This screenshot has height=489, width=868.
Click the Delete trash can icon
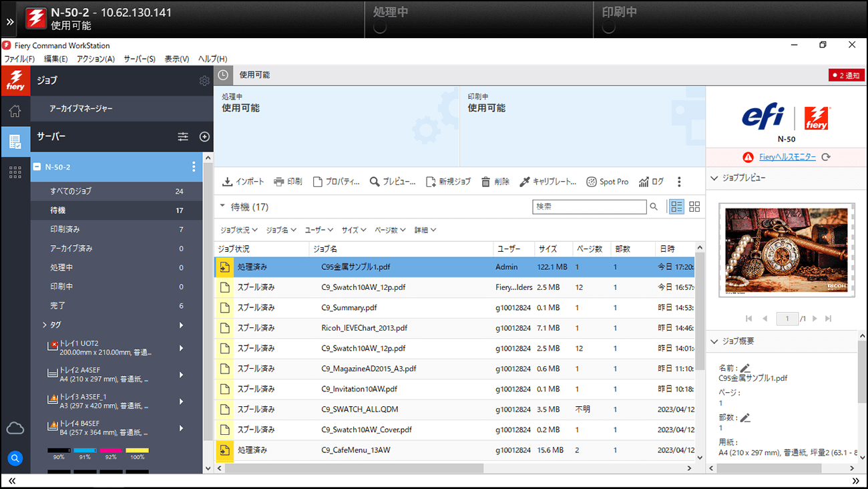point(486,182)
